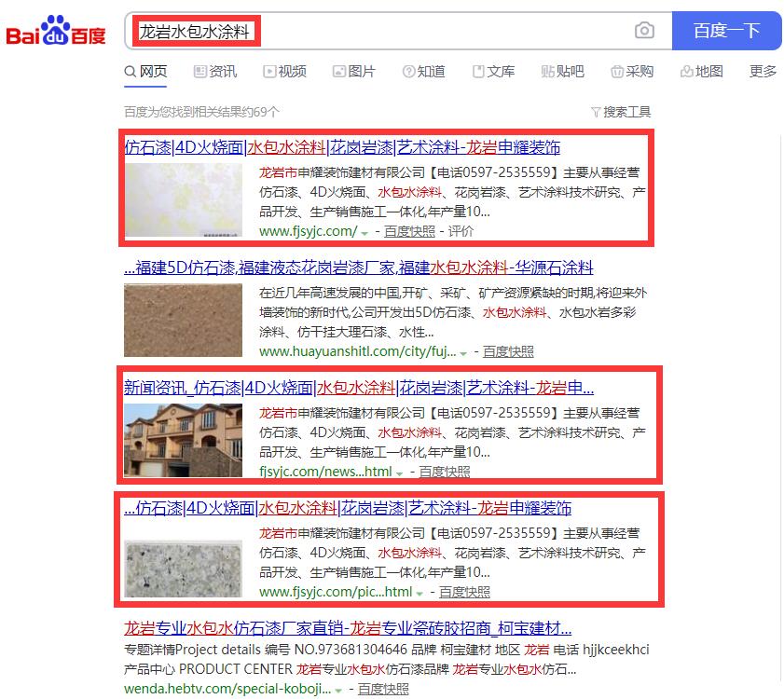Click the white floral texture thumbnail
784x699 pixels.
[x=183, y=200]
